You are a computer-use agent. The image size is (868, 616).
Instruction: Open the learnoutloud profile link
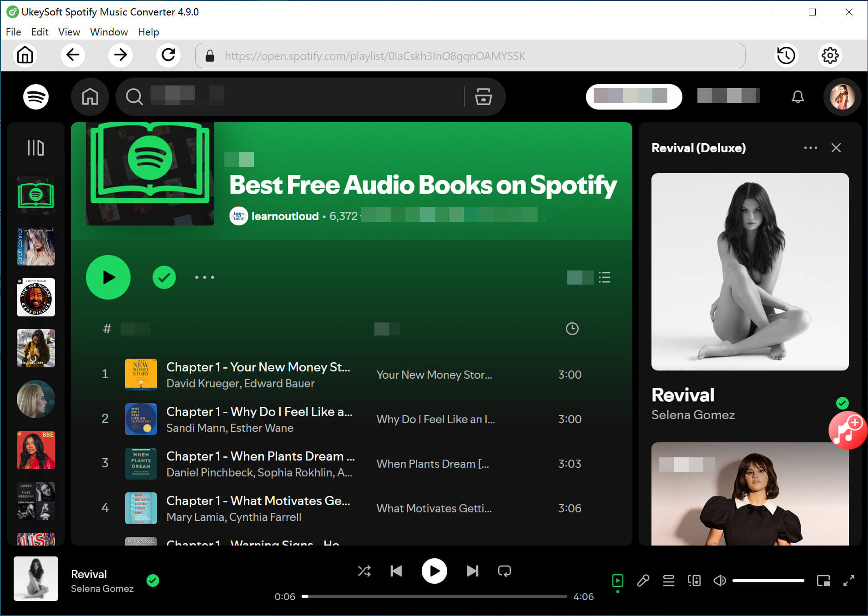(x=285, y=216)
